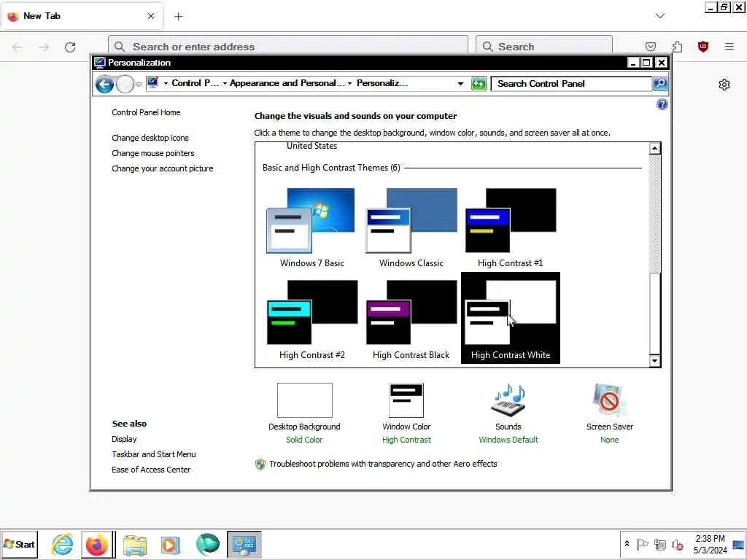Click the None link under Screen Saver
The height and width of the screenshot is (560, 747).
point(609,440)
